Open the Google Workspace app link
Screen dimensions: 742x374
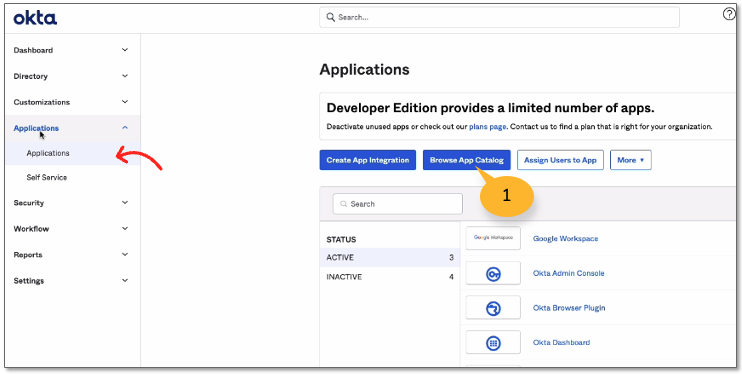(565, 239)
